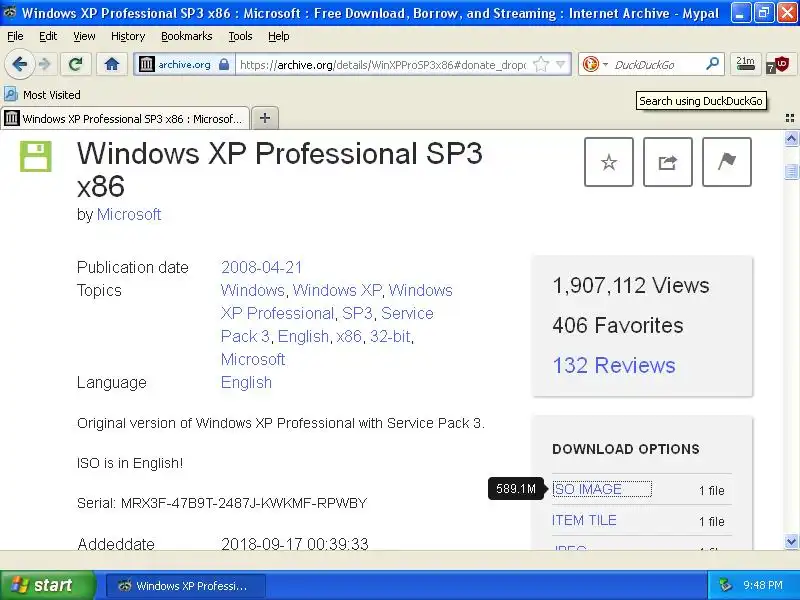Viewport: 800px width, 600px height.
Task: Open the Tools menu
Action: 240,36
